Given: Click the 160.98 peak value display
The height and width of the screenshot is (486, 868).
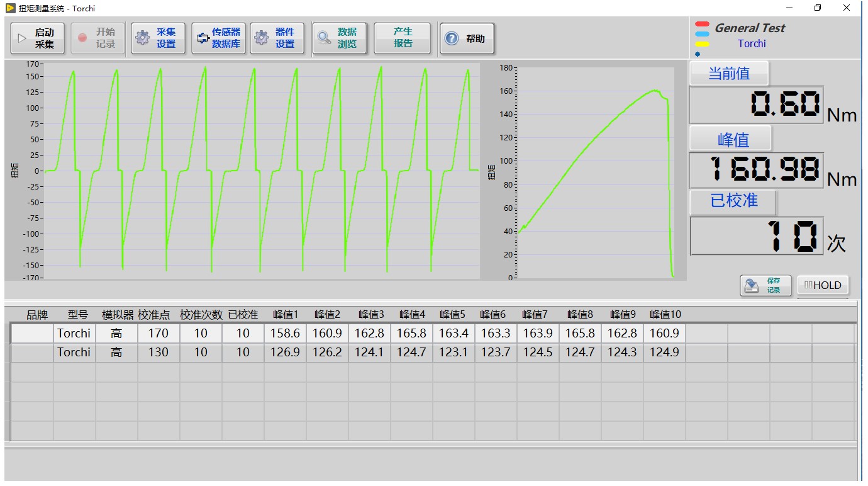Looking at the screenshot, I should click(756, 170).
